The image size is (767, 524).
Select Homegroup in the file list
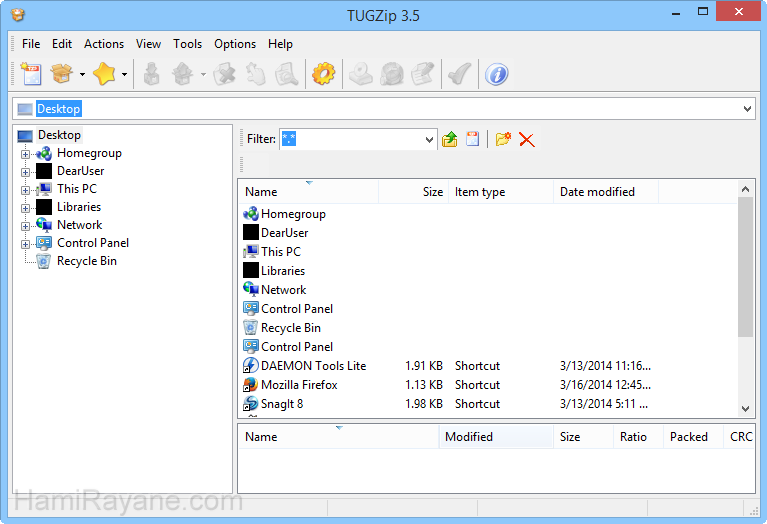tap(293, 214)
